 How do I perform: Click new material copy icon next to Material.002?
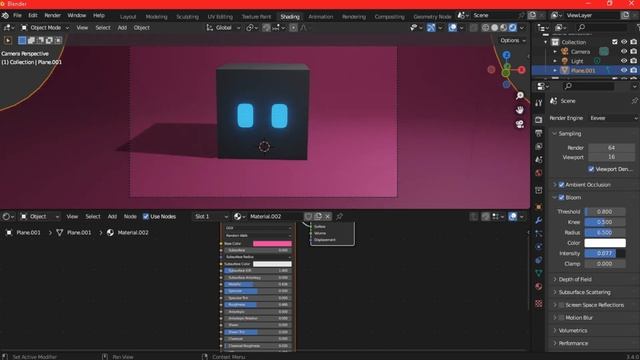pos(318,216)
